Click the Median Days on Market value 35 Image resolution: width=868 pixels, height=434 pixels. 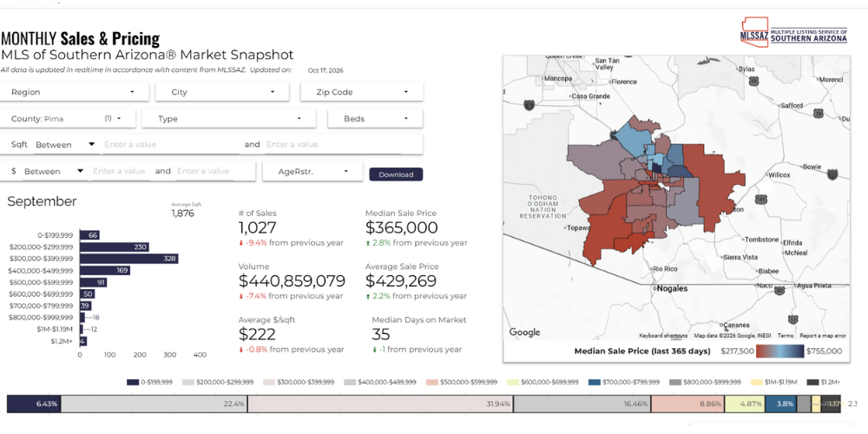[381, 334]
